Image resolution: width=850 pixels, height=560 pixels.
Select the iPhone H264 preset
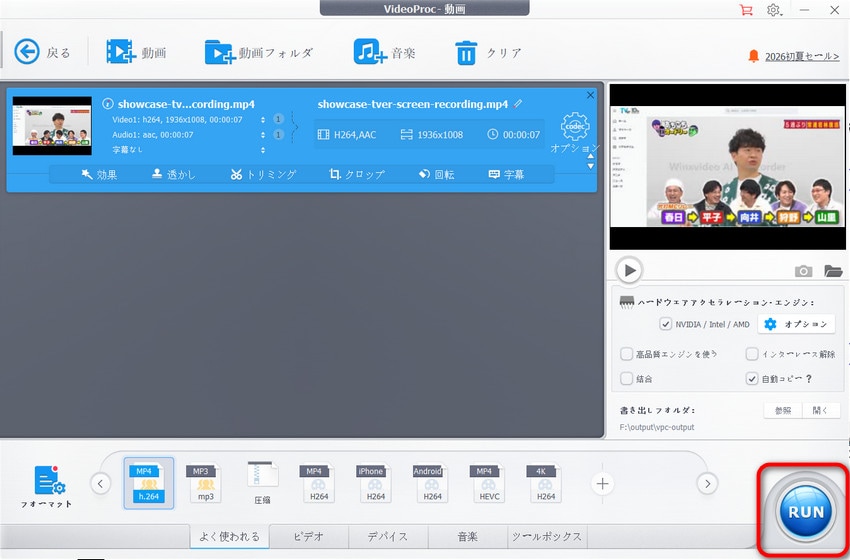point(375,482)
